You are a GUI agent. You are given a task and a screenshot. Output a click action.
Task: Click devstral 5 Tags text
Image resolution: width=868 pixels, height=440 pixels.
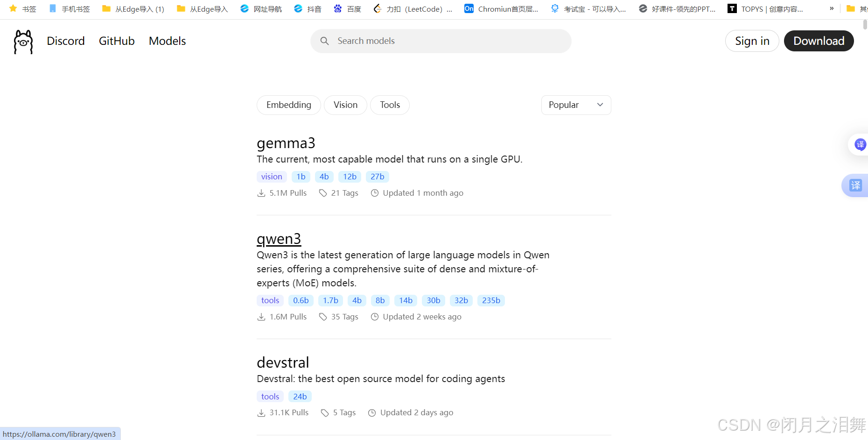click(344, 412)
